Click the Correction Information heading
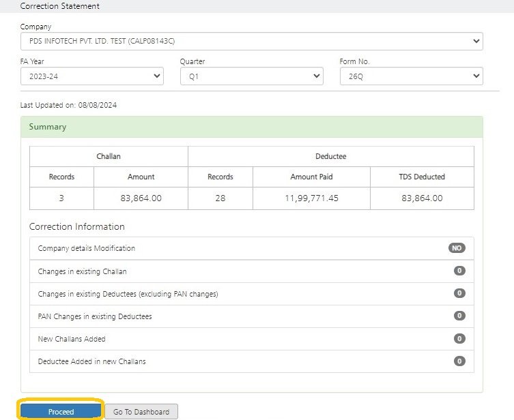 pos(77,226)
